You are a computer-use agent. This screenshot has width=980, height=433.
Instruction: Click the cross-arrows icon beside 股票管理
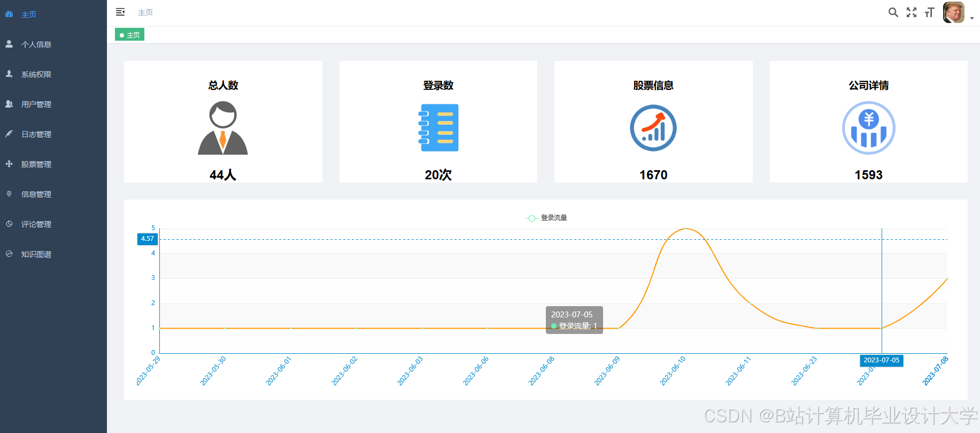(9, 164)
